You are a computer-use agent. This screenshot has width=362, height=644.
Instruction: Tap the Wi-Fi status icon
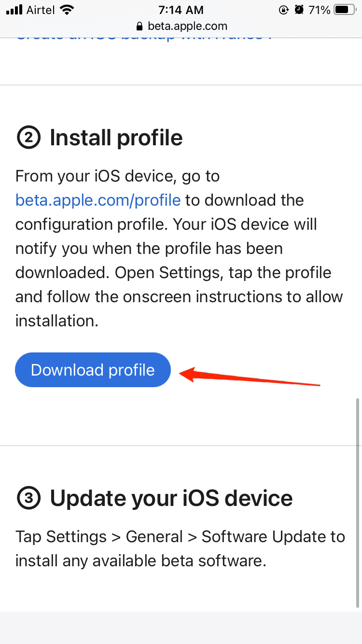pos(68,10)
